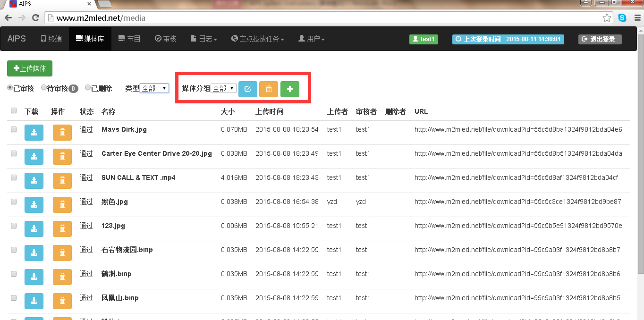
Task: Delete the 黑色.jpg media file
Action: click(62, 205)
